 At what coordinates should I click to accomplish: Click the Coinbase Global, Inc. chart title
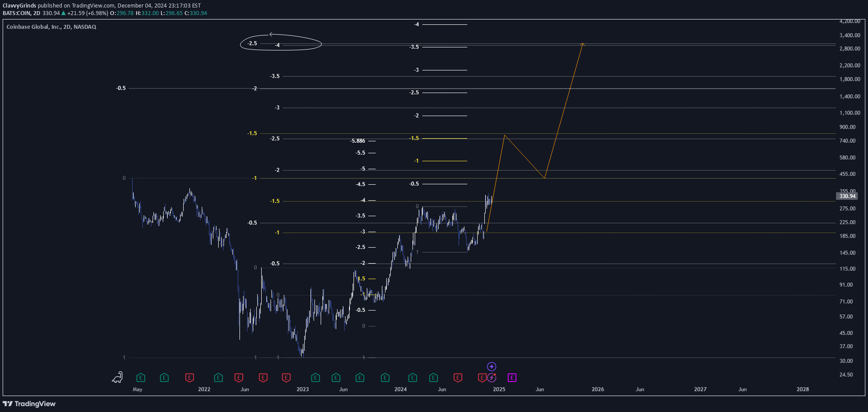tap(51, 27)
